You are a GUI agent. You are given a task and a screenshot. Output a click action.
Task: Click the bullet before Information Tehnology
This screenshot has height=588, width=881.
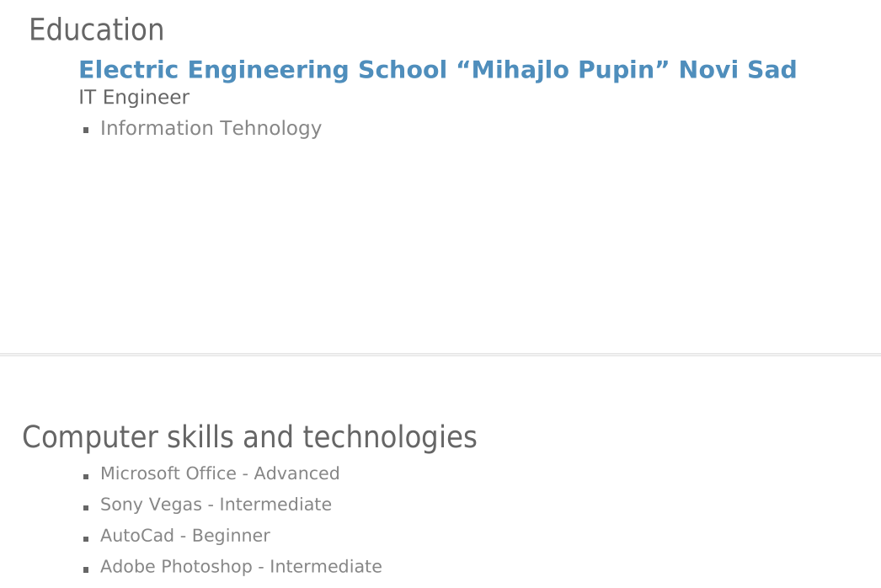click(x=87, y=131)
